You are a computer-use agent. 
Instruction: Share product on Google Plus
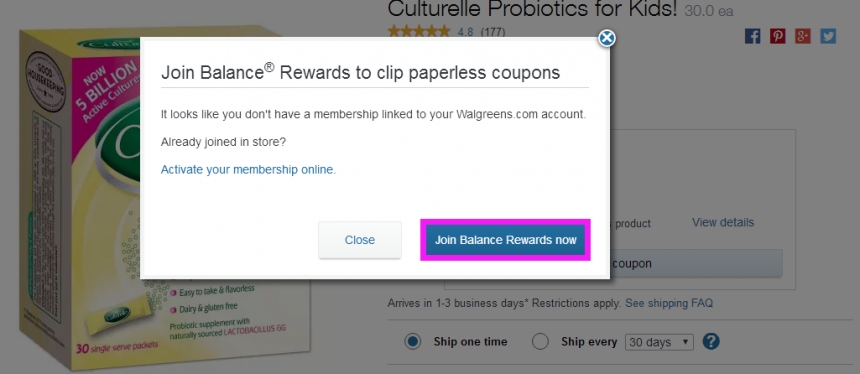click(802, 36)
